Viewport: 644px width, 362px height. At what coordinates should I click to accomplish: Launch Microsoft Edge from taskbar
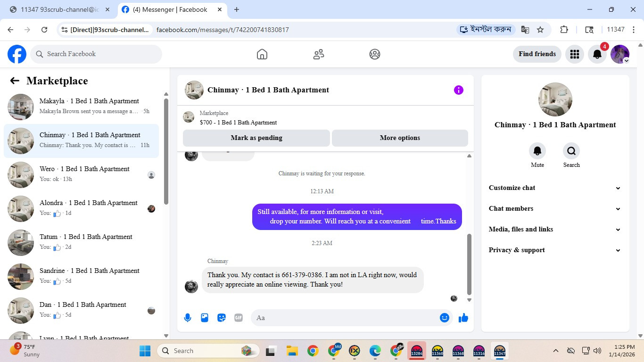tap(375, 351)
